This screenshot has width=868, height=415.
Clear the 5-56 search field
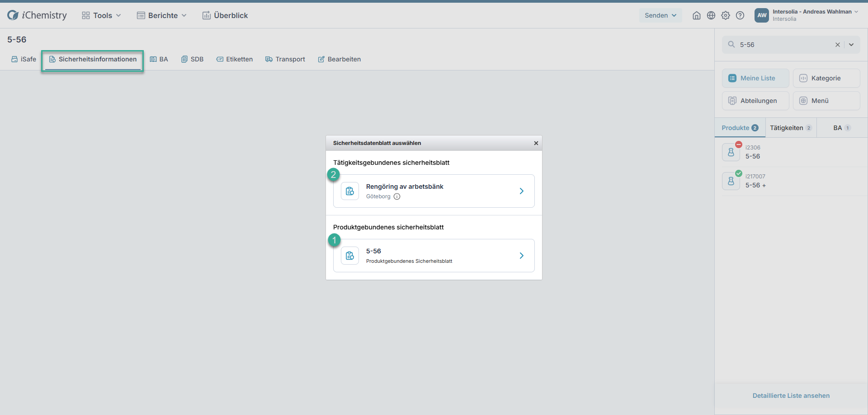click(x=838, y=45)
